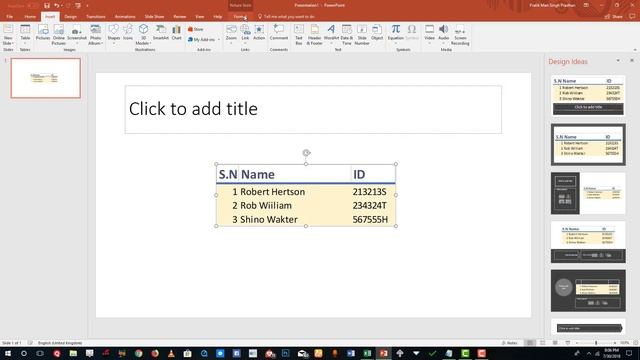Insert a Text Box
Image resolution: width=640 pixels, height=360 pixels.
[x=299, y=35]
